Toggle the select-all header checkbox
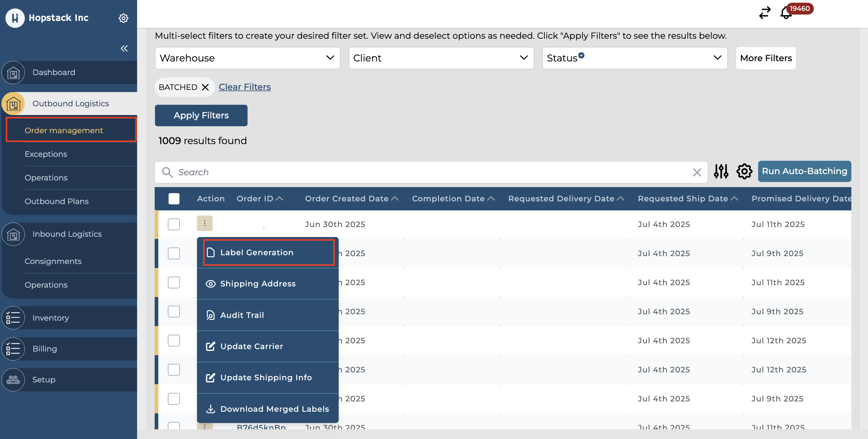Screen dimensions: 868x439 point(174,199)
